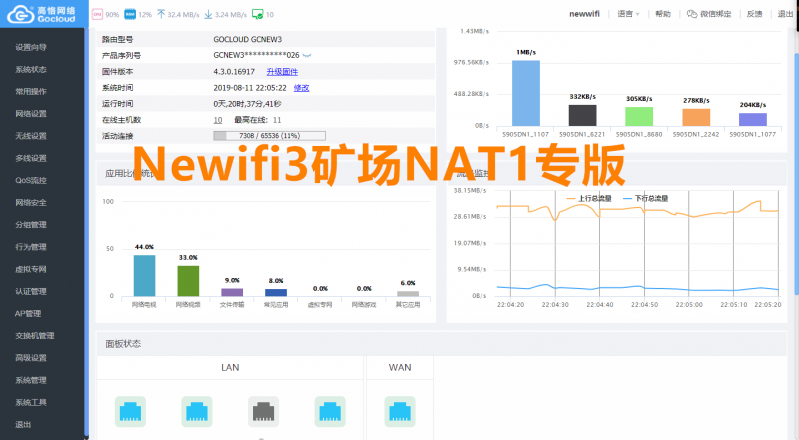Open 设置向导 in the sidebar
This screenshot has height=440, width=799.
pyautogui.click(x=31, y=47)
